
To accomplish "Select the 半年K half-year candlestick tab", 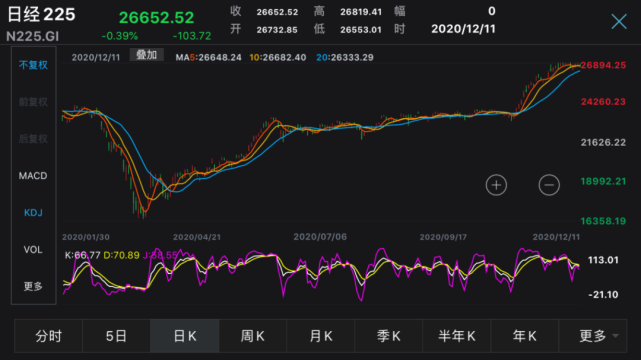I will click(x=457, y=336).
